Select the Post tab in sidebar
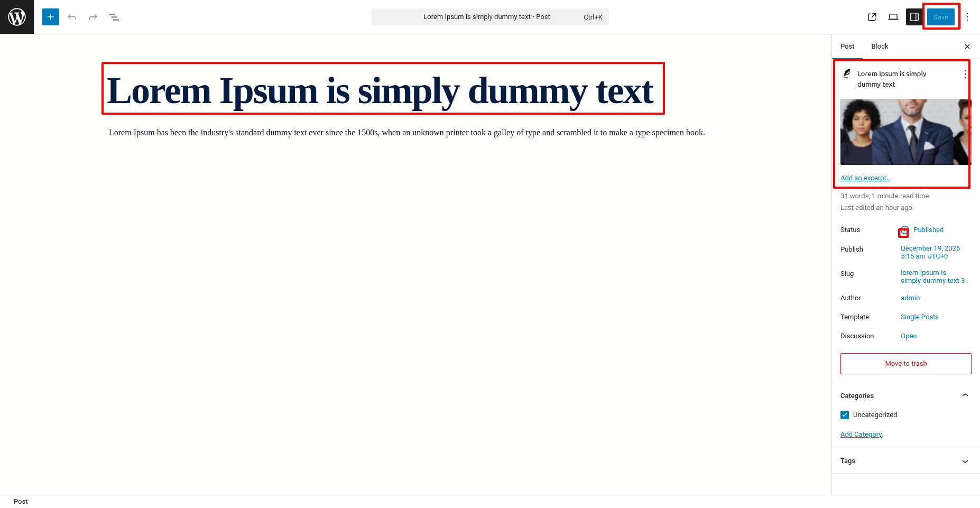Screen dimensions: 980x508 pyautogui.click(x=847, y=47)
